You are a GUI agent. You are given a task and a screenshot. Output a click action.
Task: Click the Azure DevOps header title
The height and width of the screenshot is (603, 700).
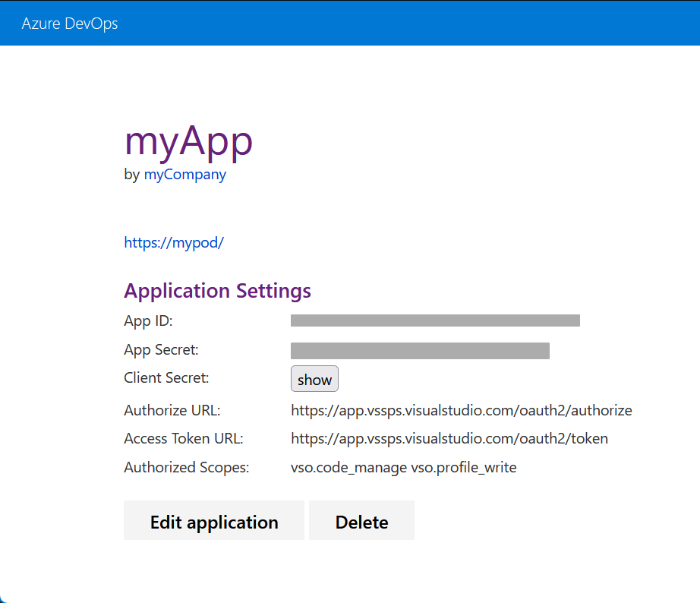click(69, 24)
